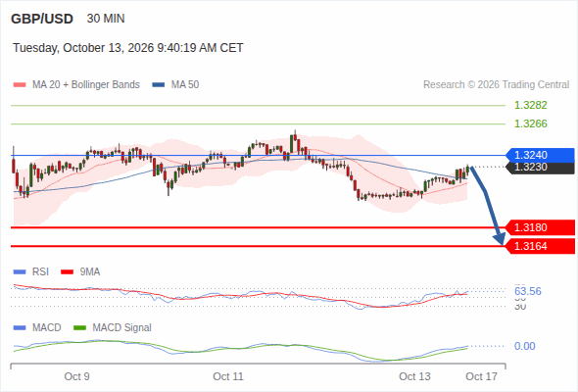The width and height of the screenshot is (578, 392).
Task: Click the 1.3266 resistance level label
Action: pyautogui.click(x=530, y=123)
